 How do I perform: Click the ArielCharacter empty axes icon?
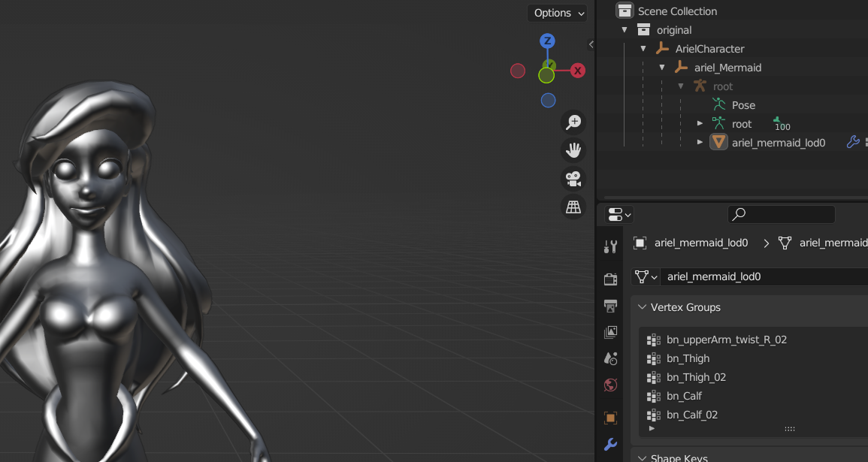point(662,48)
